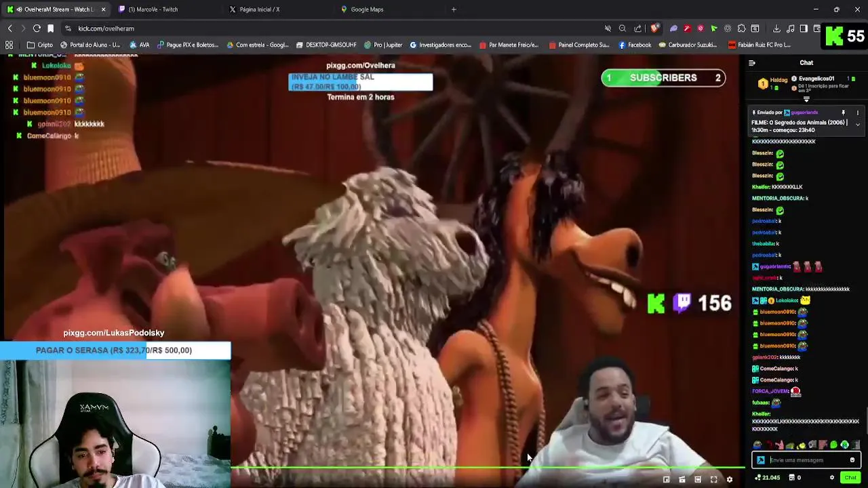Viewport: 868px width, 488px height.
Task: Enter fullscreen video mode
Action: tap(713, 479)
